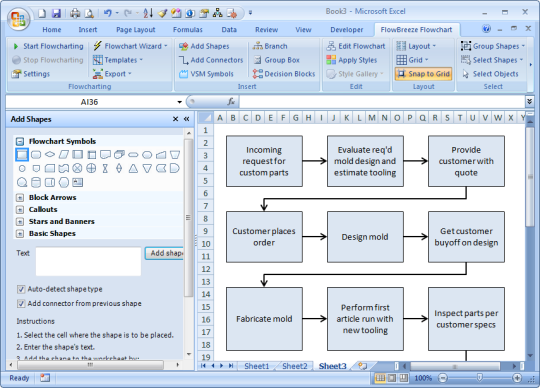Open Select Shapes dropdown
Screen dimensions: 540x388
click(492, 60)
